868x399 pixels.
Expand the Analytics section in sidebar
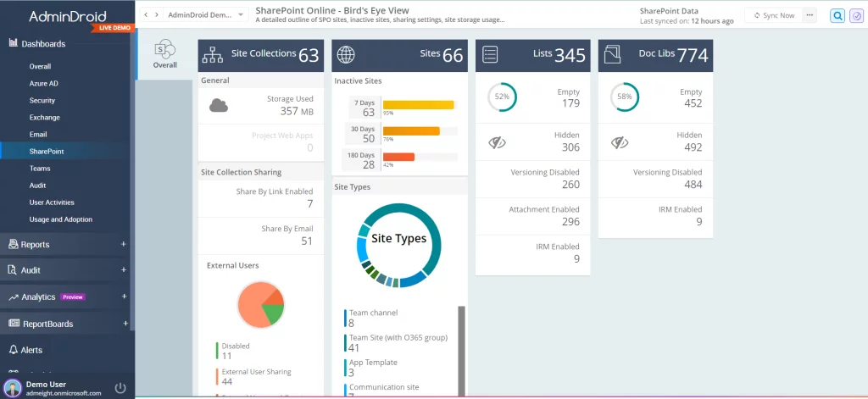[x=124, y=297]
